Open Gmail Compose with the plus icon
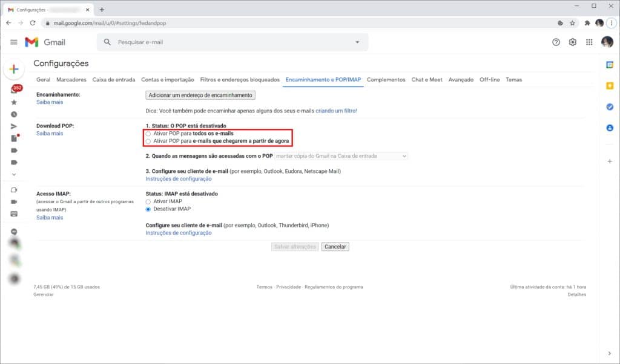620x364 pixels. [x=13, y=69]
